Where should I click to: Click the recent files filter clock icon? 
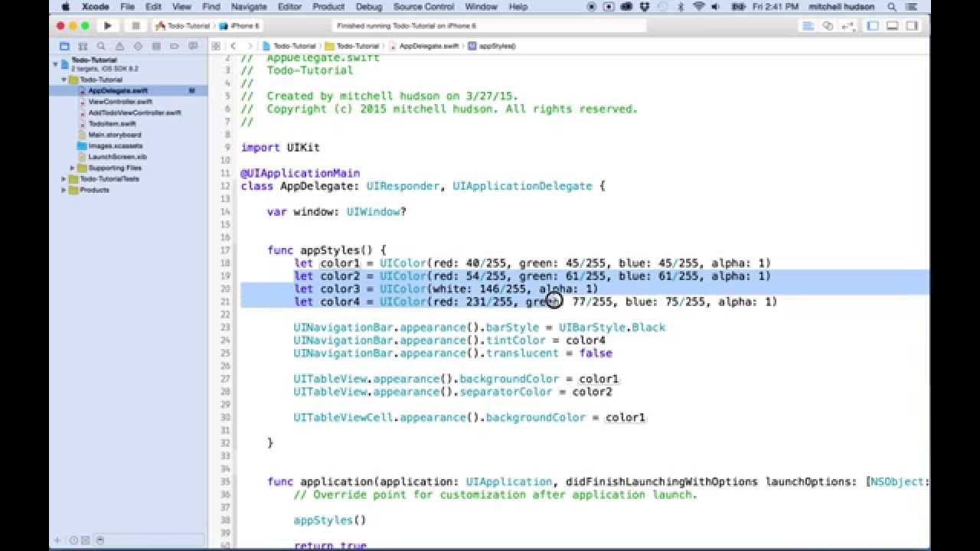pos(74,540)
